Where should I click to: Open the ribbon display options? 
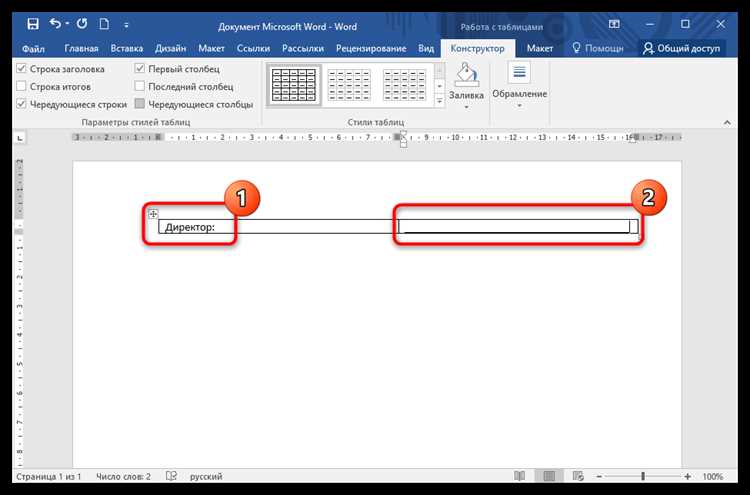tap(614, 24)
